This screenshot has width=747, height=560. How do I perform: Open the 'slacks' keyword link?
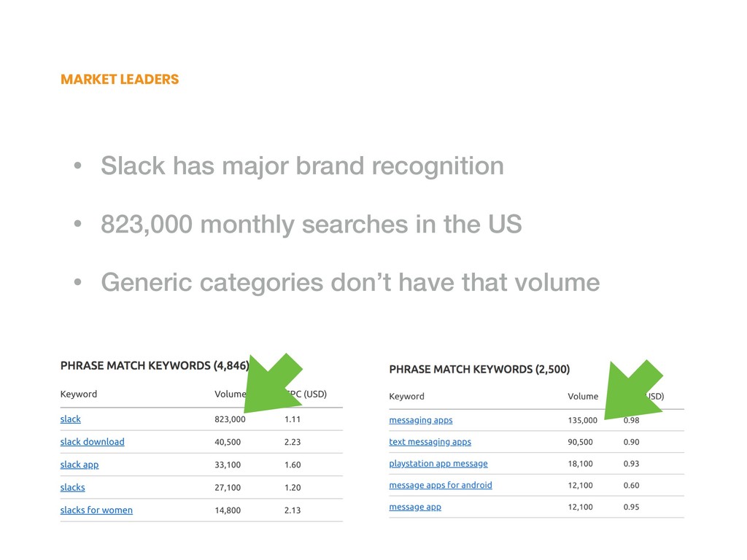72,488
